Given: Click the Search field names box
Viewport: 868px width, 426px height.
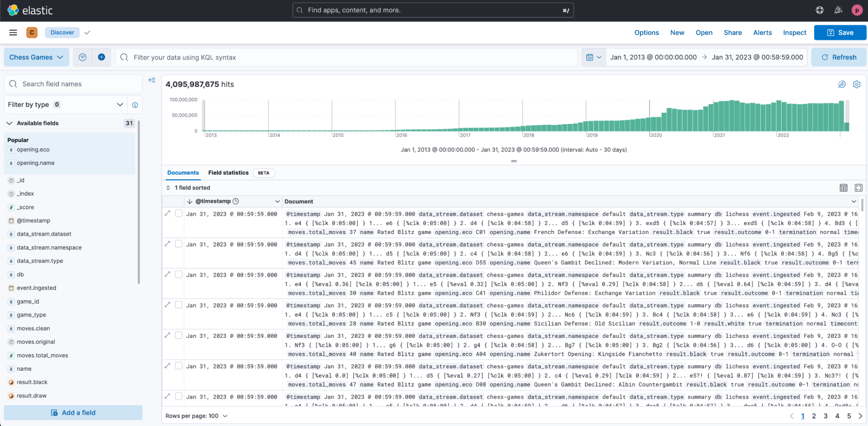Looking at the screenshot, I should pos(73,84).
